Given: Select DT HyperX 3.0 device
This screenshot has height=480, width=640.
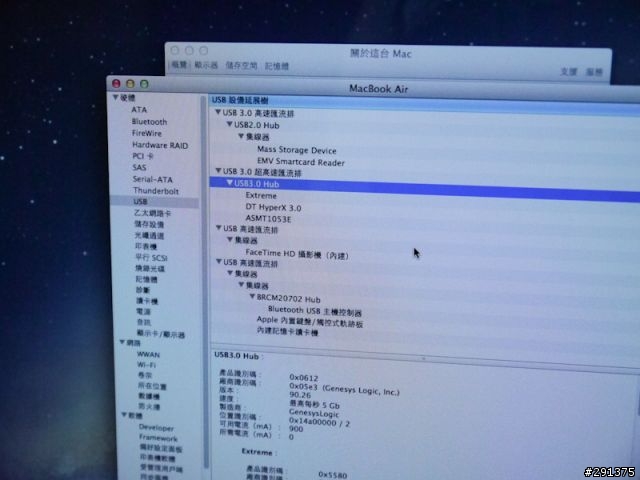Looking at the screenshot, I should click(273, 208).
